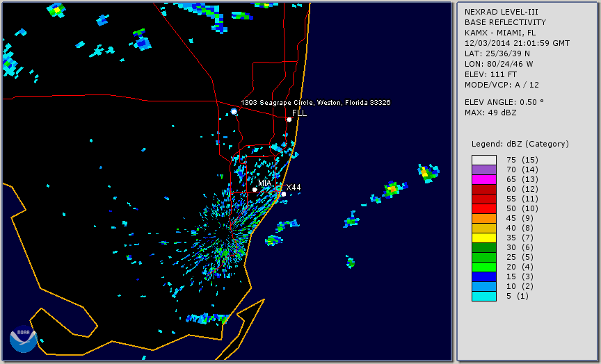Image resolution: width=601 pixels, height=364 pixels.
Task: Click the 'KAMX - MIAMI, FL' text
Action: click(x=500, y=33)
